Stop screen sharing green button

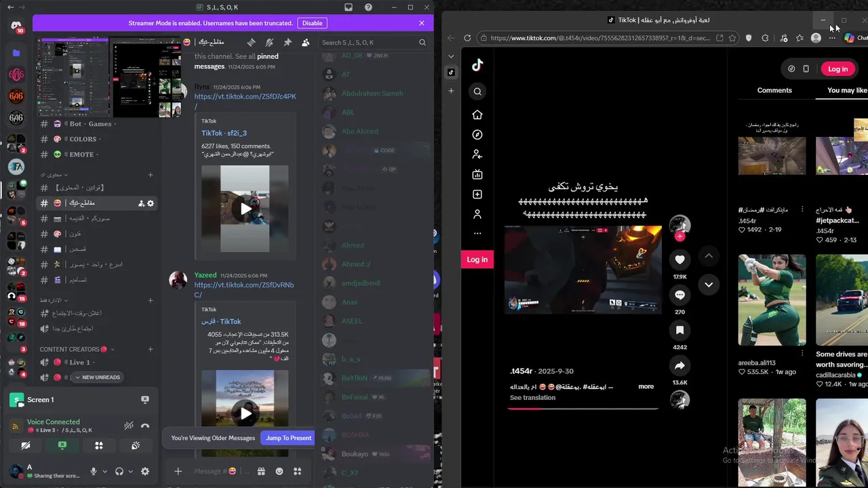pos(62,445)
